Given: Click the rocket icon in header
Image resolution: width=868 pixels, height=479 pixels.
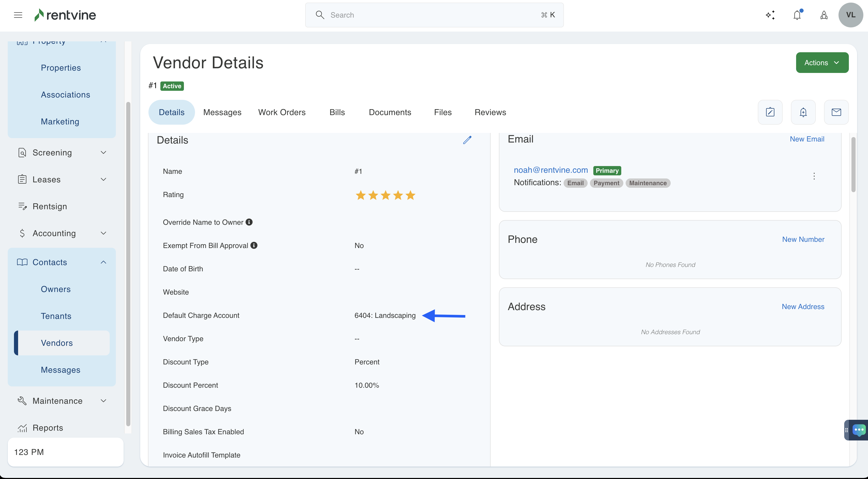Looking at the screenshot, I should [x=824, y=15].
